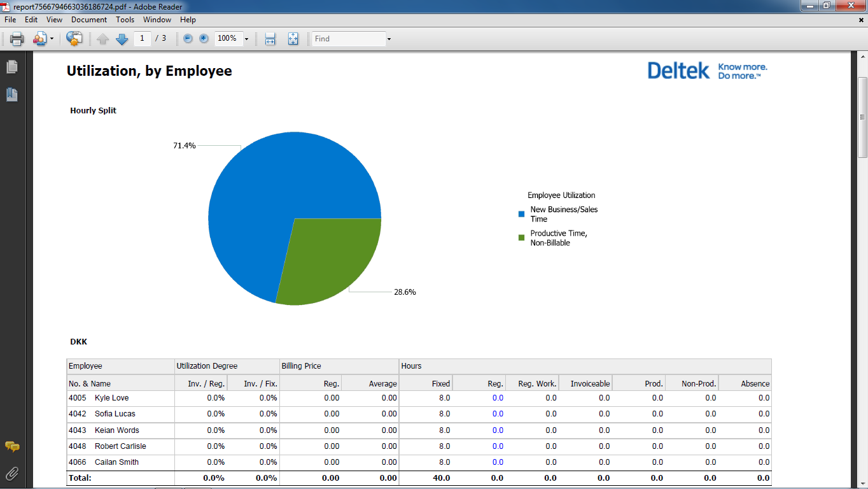Click inside the Find text field

349,39
